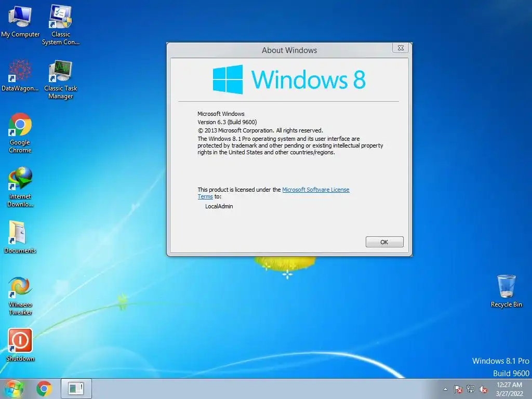Select Google Chrome desktop shortcut
This screenshot has width=532, height=399.
[20, 132]
